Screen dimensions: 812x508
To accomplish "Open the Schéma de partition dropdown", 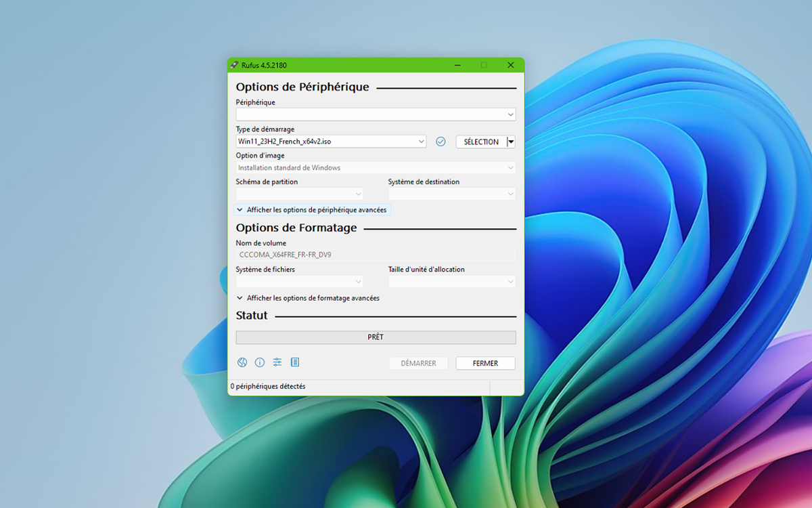I will [x=300, y=194].
